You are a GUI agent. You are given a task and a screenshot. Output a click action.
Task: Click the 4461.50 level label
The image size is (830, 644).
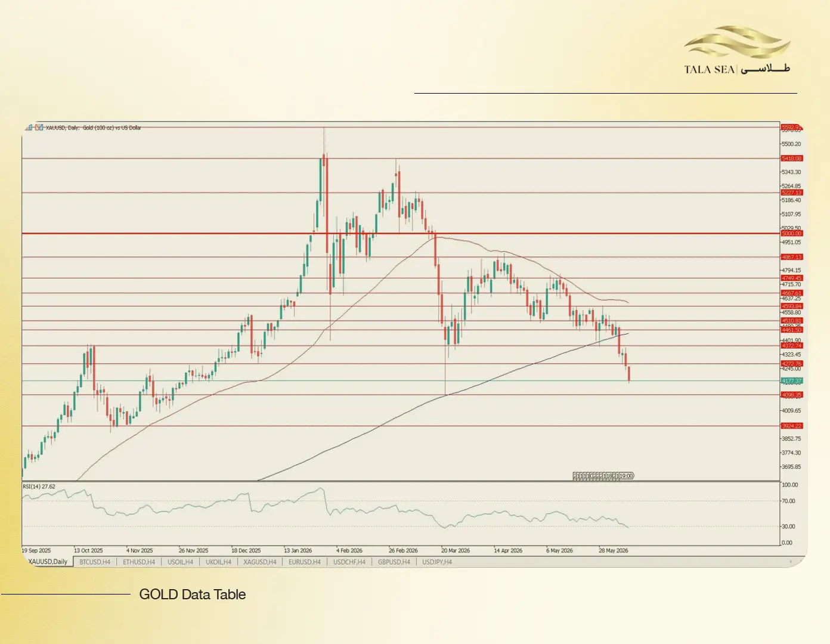point(792,330)
